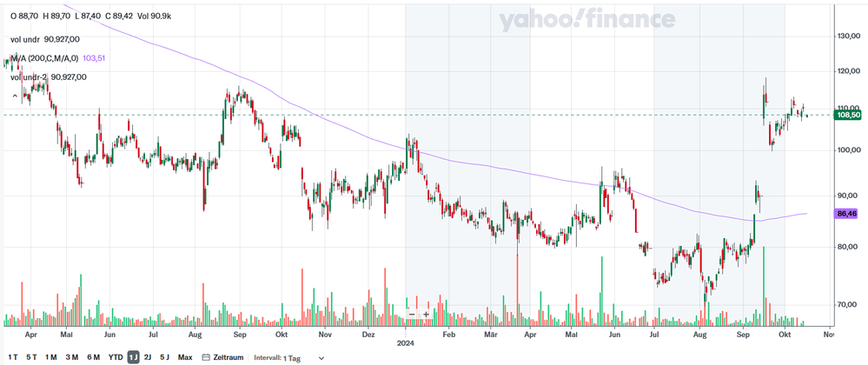Click the M/A (200,C,M/A,0) indicator label
The width and height of the screenshot is (868, 365).
(x=44, y=58)
